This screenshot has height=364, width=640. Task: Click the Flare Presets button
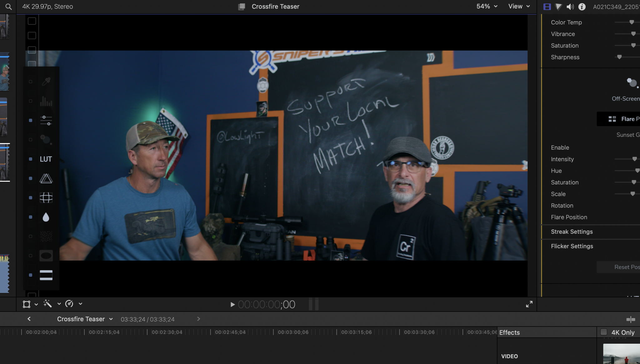618,119
